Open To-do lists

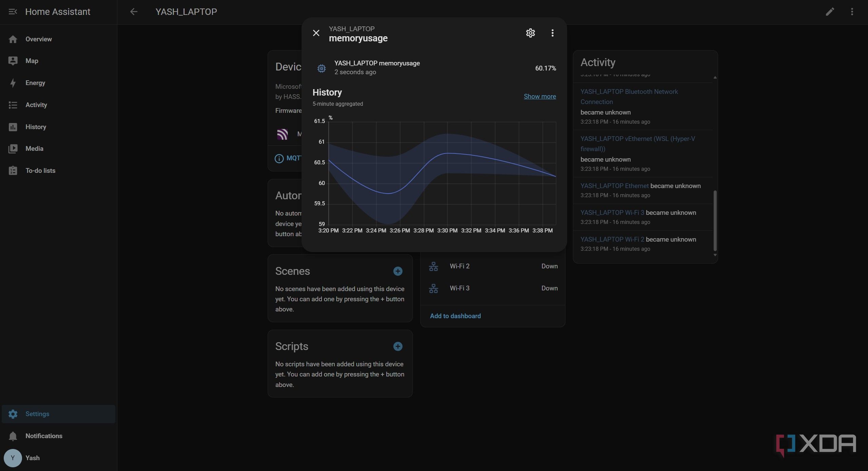tap(58, 171)
